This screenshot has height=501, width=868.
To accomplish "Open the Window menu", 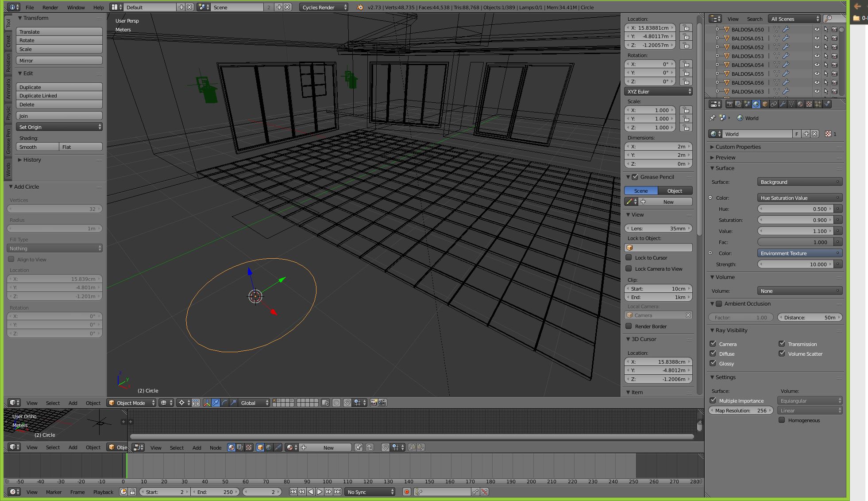I will pyautogui.click(x=76, y=7).
